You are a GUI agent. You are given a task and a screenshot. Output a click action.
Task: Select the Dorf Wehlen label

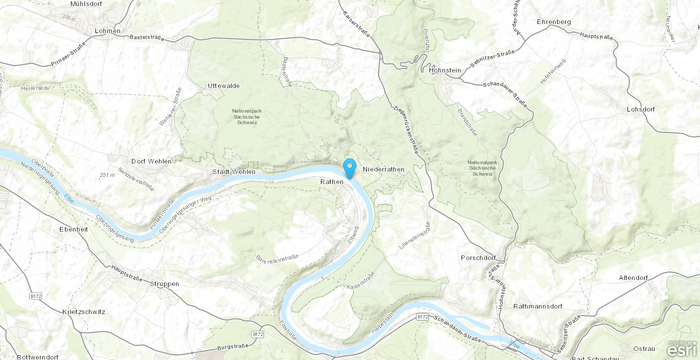point(151,161)
